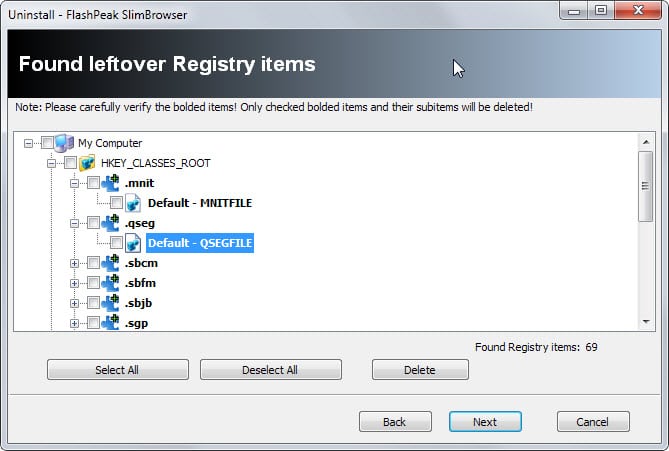Click the .qseg registry key icon

[111, 223]
